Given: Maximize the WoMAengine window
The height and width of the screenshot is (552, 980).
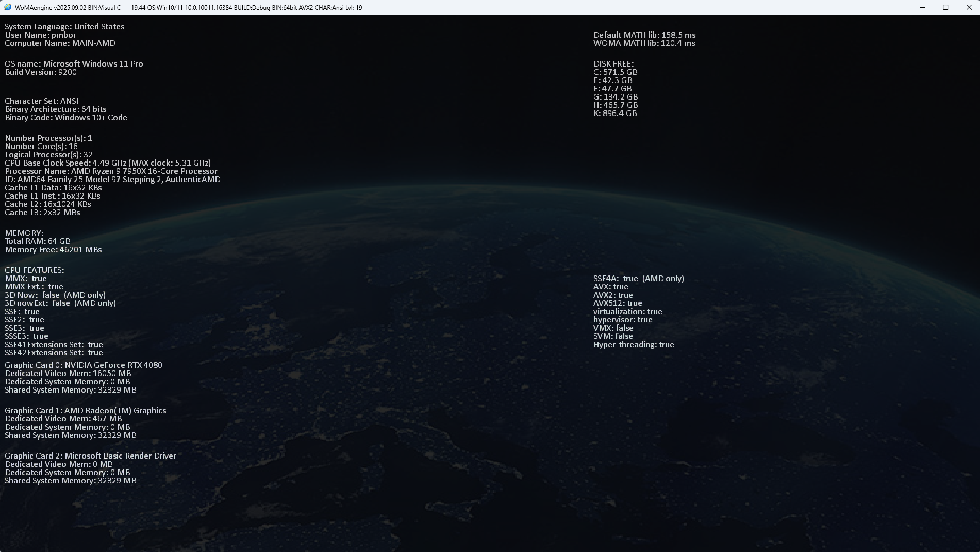Looking at the screenshot, I should coord(945,7).
